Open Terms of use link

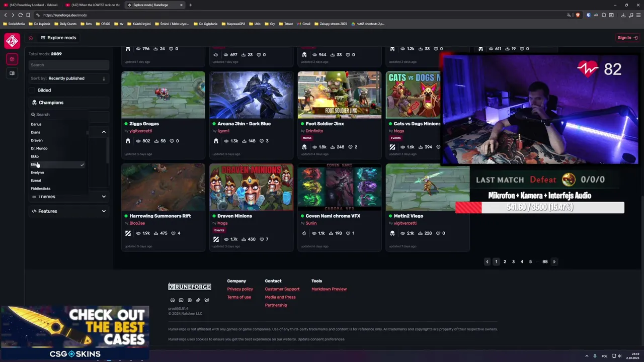(x=239, y=297)
